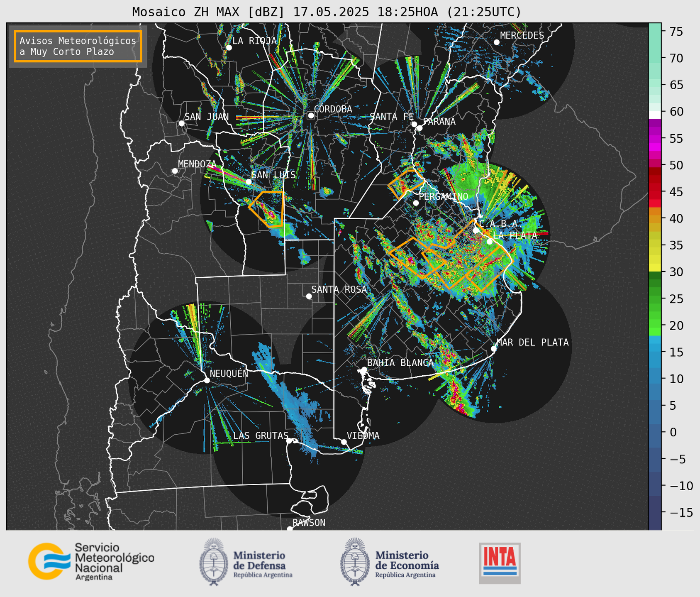Click the Ministerio de Economía crest
The image size is (700, 597).
[x=355, y=562]
